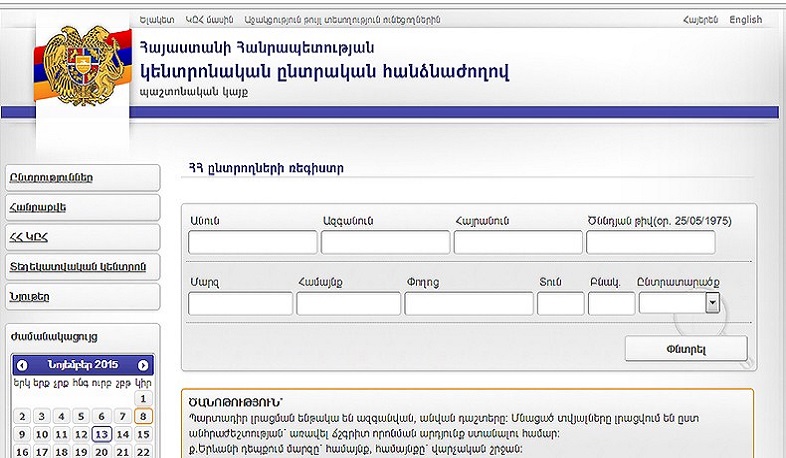Select current day 13 in calendar
This screenshot has width=786, height=458.
pos(102,434)
